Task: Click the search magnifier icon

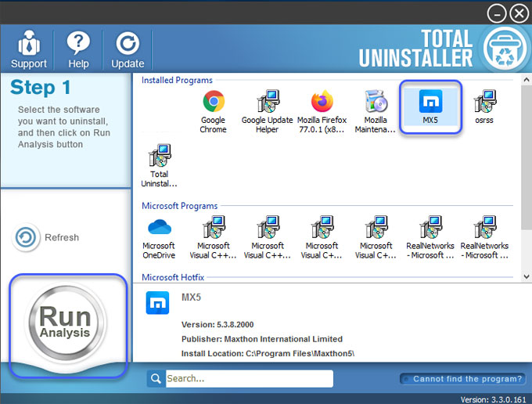Action: (x=156, y=378)
